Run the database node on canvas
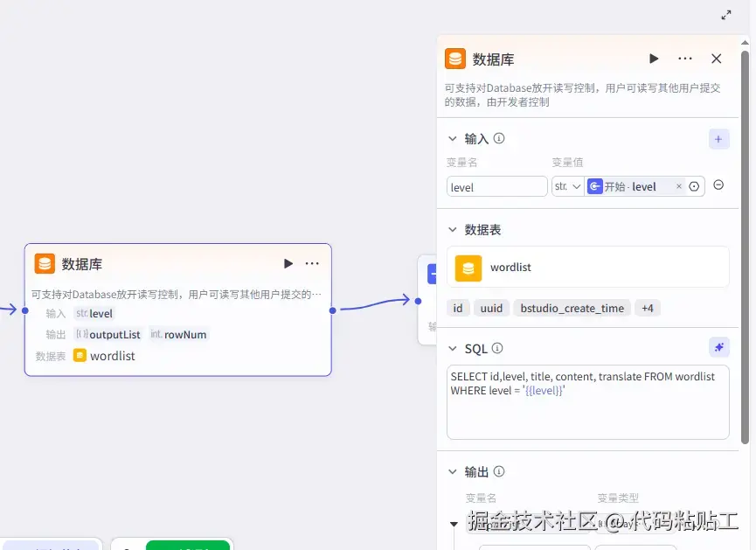The image size is (756, 550). tap(288, 263)
